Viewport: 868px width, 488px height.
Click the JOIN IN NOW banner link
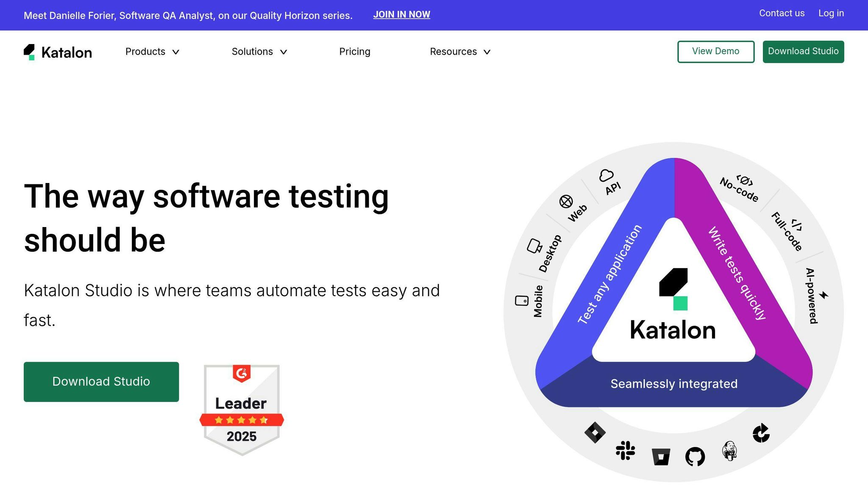coord(401,15)
